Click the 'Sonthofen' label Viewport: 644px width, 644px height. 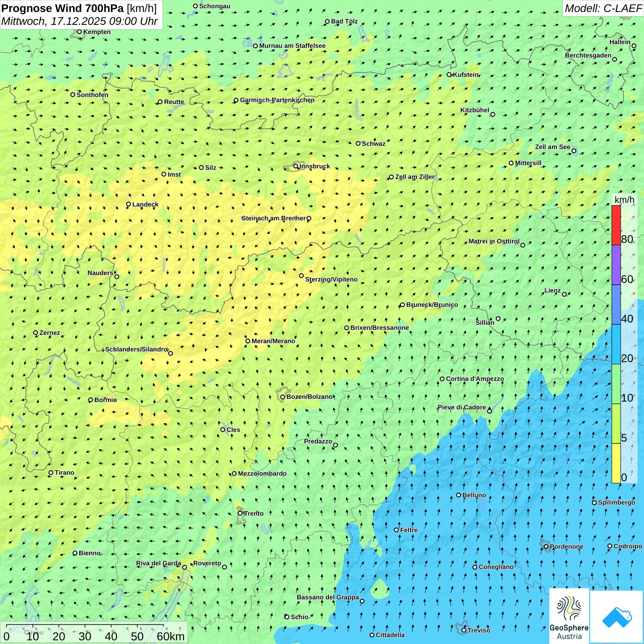pyautogui.click(x=92, y=95)
